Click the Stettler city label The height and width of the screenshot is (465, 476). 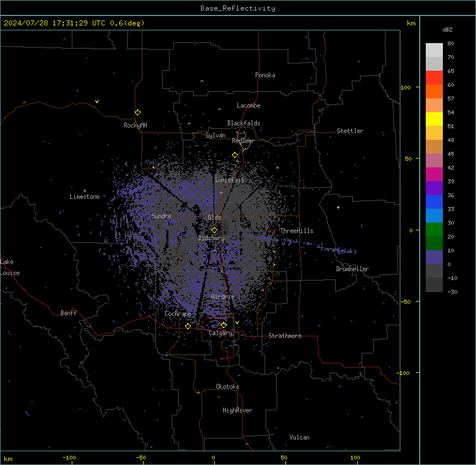350,131
